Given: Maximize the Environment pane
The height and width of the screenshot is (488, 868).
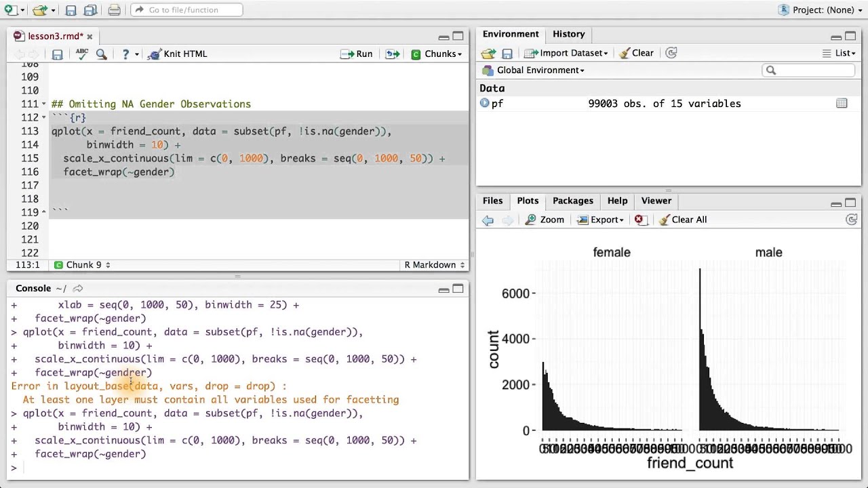Looking at the screenshot, I should point(850,36).
